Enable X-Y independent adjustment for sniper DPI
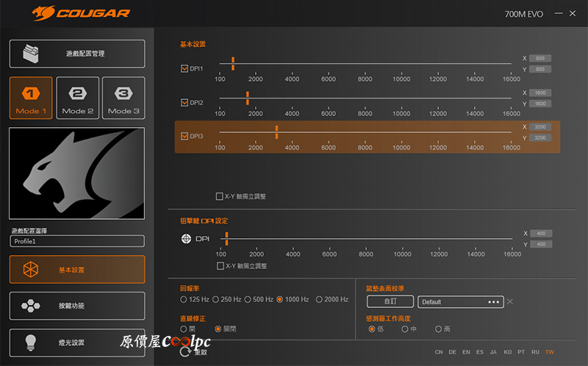Screen dimensions: 588x366 tap(220, 266)
